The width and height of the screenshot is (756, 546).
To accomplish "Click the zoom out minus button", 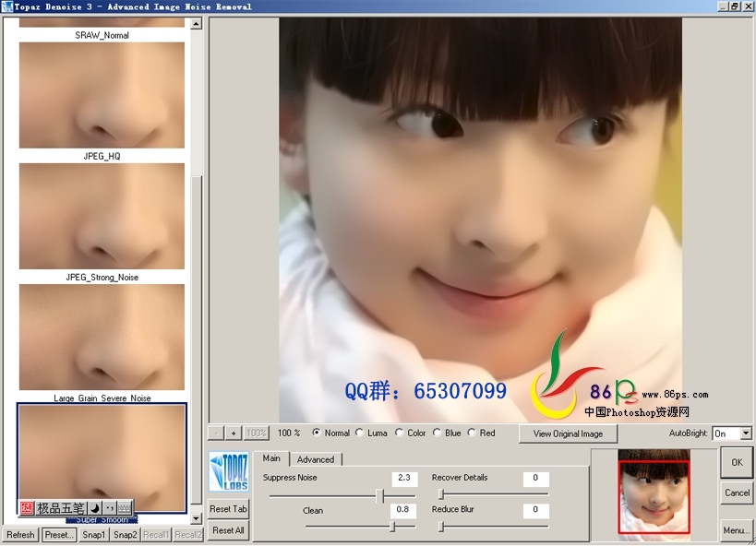I will coord(216,433).
